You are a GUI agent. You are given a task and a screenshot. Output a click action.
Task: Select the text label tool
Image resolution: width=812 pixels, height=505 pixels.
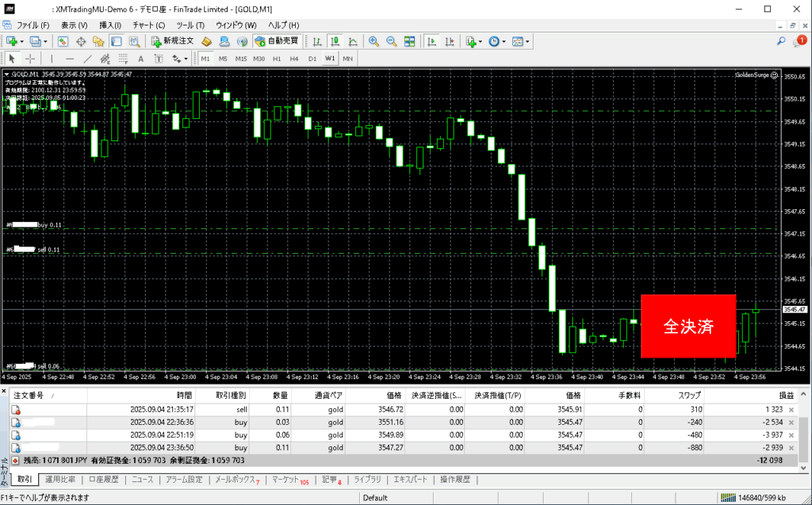coord(140,59)
